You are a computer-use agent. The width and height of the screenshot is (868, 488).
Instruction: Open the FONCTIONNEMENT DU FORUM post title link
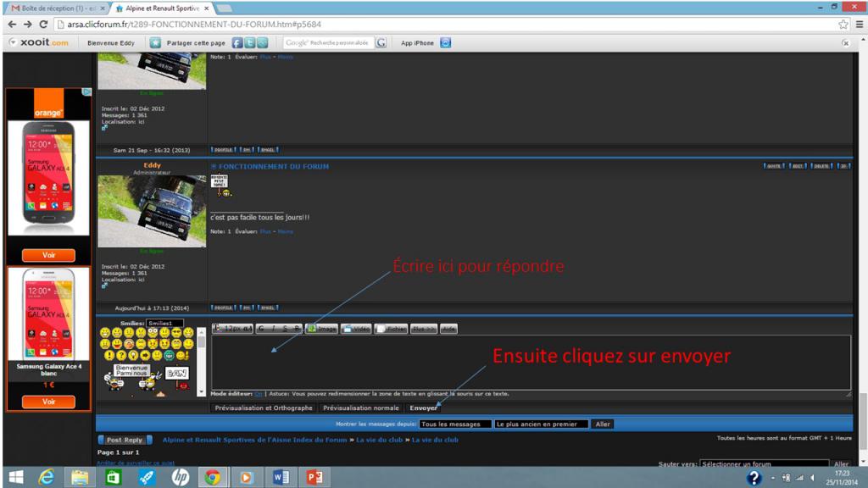[x=274, y=167]
